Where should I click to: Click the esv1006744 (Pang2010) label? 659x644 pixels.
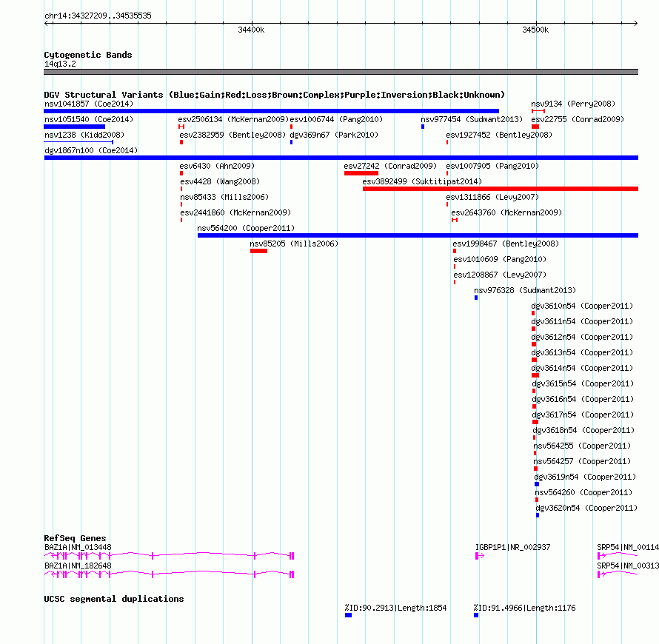click(x=336, y=119)
